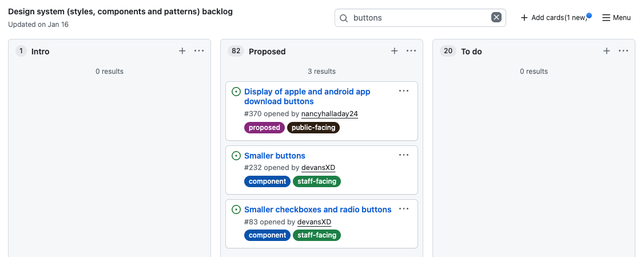Open the Intro column options ellipsis
The width and height of the screenshot is (644, 257).
pos(199,51)
